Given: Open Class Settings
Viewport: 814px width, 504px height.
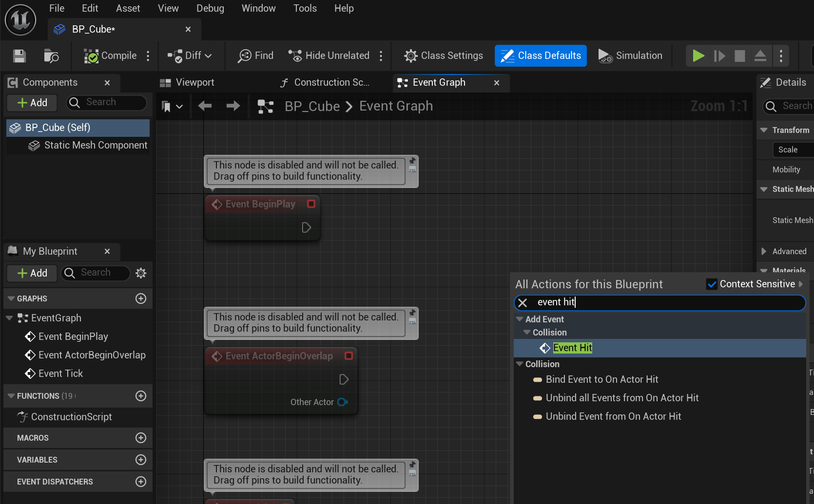Looking at the screenshot, I should coord(444,56).
